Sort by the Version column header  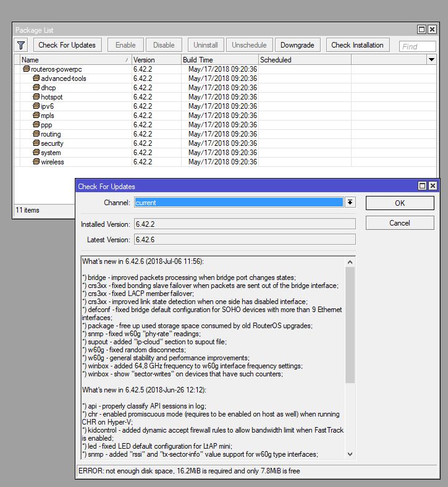click(156, 59)
